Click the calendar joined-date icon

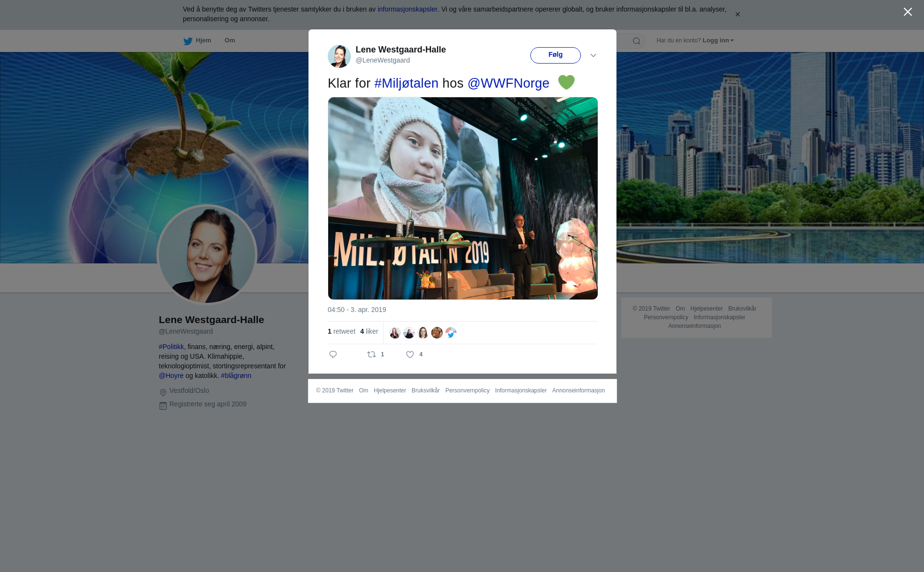[x=163, y=406]
